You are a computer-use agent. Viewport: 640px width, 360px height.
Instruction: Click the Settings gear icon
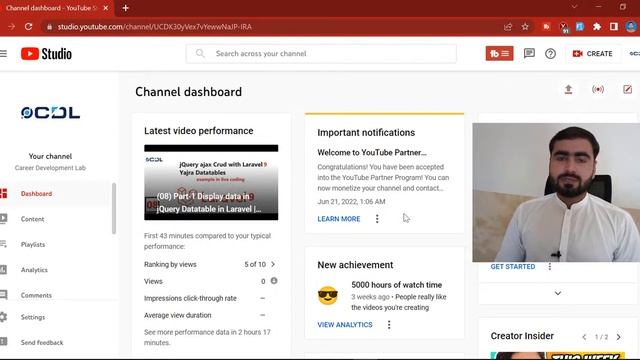[x=3, y=317]
